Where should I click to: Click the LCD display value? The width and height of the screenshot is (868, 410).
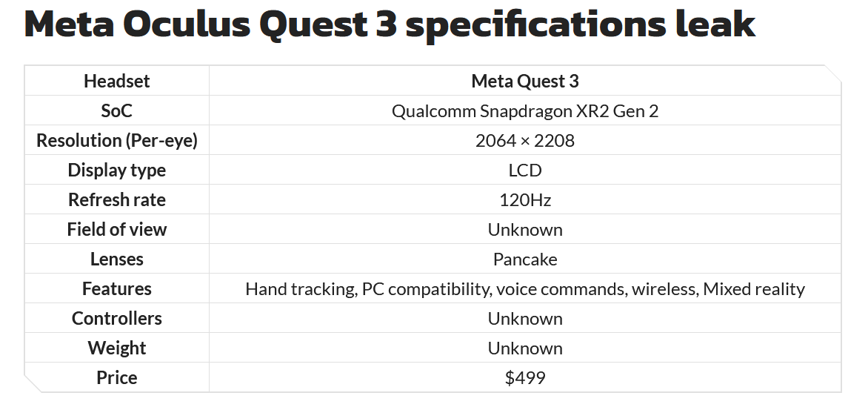pos(525,170)
